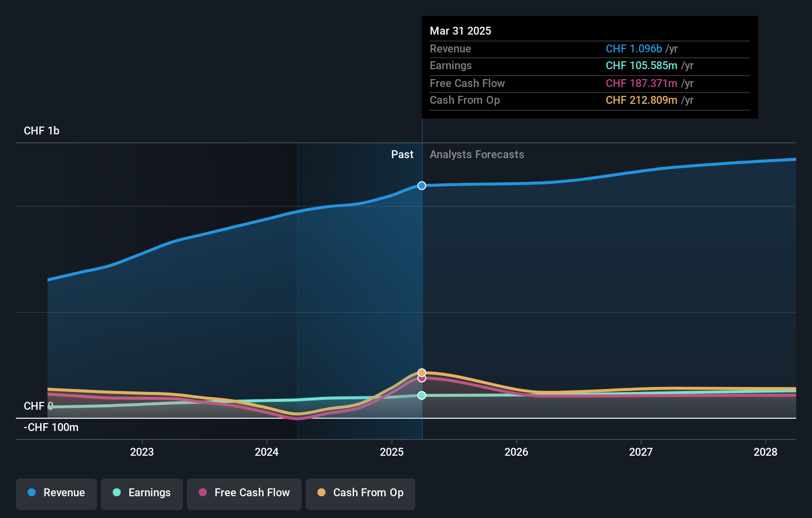This screenshot has width=812, height=518.
Task: Click the CHF 1.096b revenue value
Action: point(633,48)
